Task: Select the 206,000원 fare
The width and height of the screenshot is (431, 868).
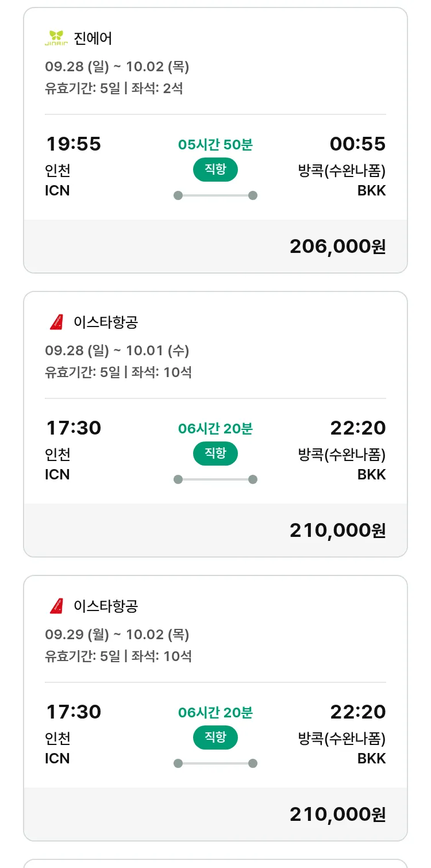Action: pyautogui.click(x=337, y=246)
